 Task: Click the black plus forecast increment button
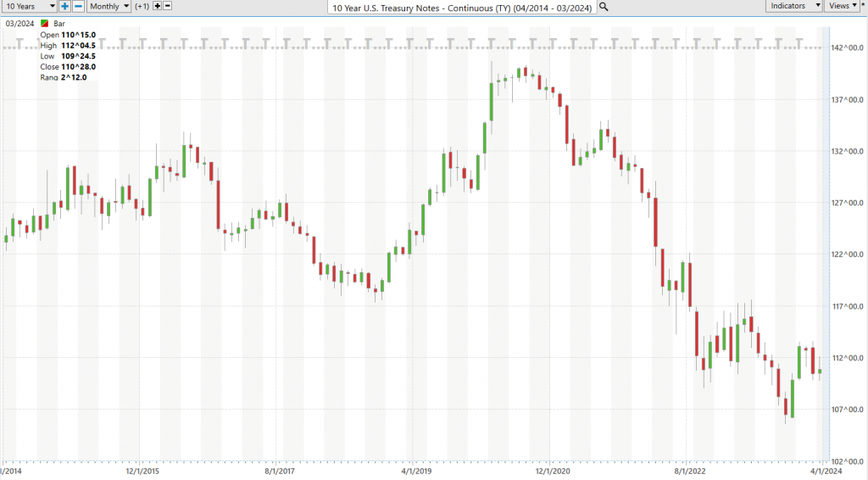(157, 6)
